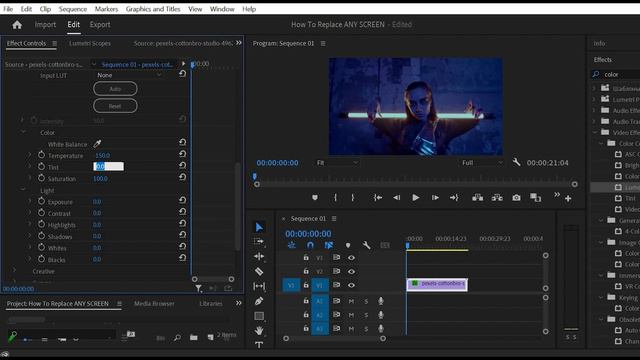Play the Program monitor sequence
The image size is (640, 360).
point(416,198)
